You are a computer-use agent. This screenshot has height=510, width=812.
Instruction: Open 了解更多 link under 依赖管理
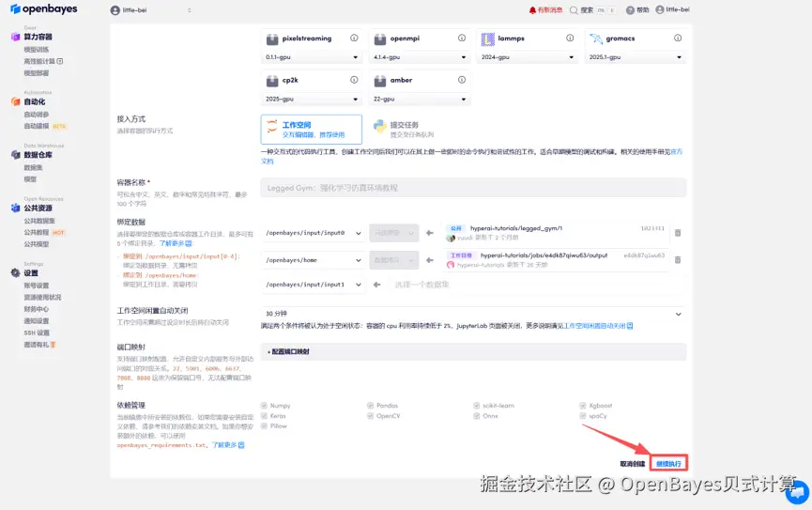tap(228, 444)
